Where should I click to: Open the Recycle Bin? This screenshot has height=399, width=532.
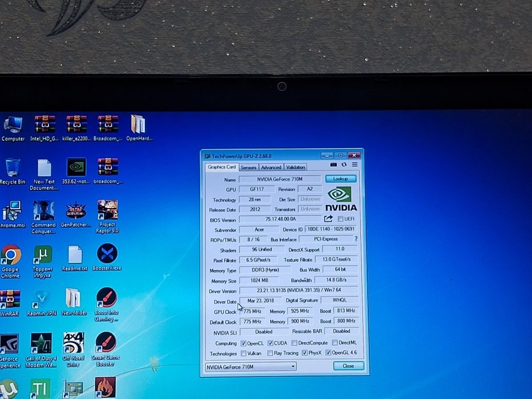click(x=13, y=172)
